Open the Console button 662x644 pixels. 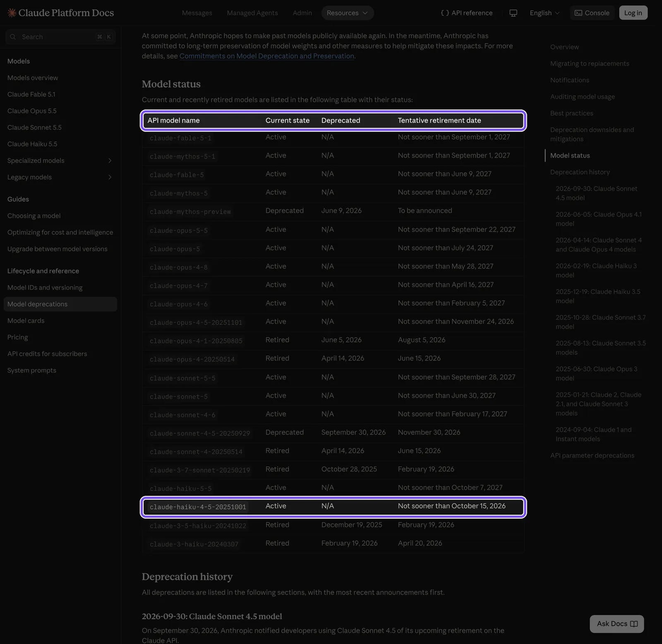[592, 13]
